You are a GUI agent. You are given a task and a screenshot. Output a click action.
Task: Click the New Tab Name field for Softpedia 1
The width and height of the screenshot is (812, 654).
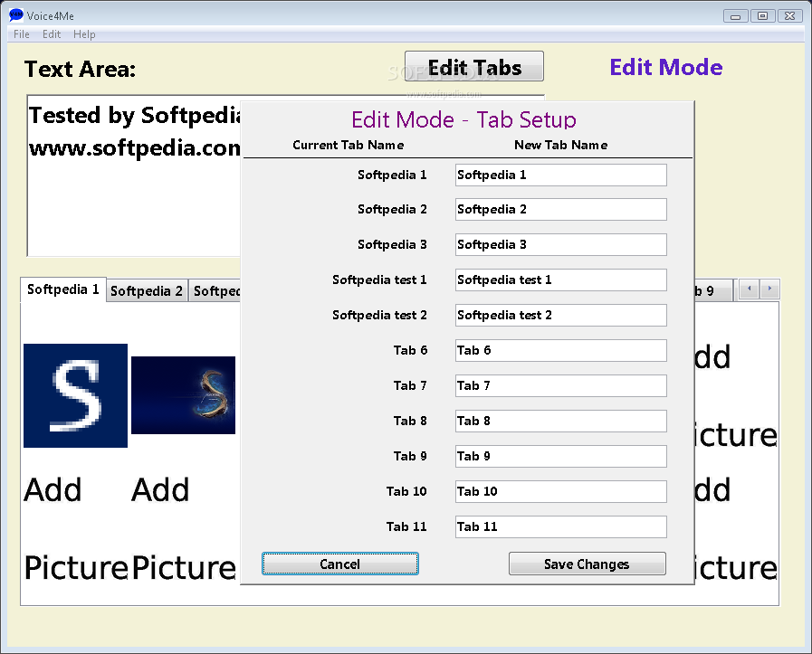tap(561, 175)
